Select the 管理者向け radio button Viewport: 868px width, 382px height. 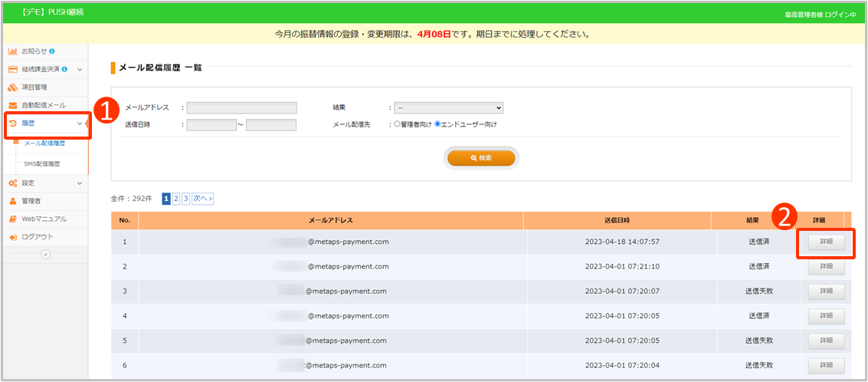point(397,124)
